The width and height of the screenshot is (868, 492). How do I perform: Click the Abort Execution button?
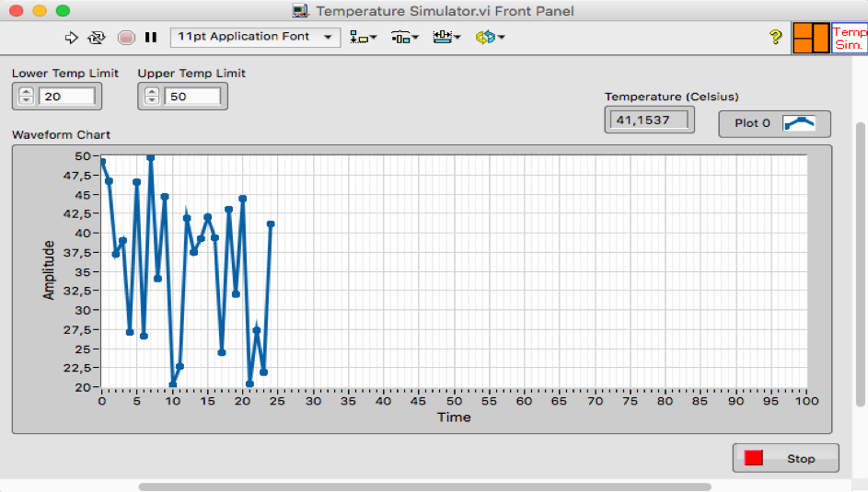pyautogui.click(x=126, y=38)
